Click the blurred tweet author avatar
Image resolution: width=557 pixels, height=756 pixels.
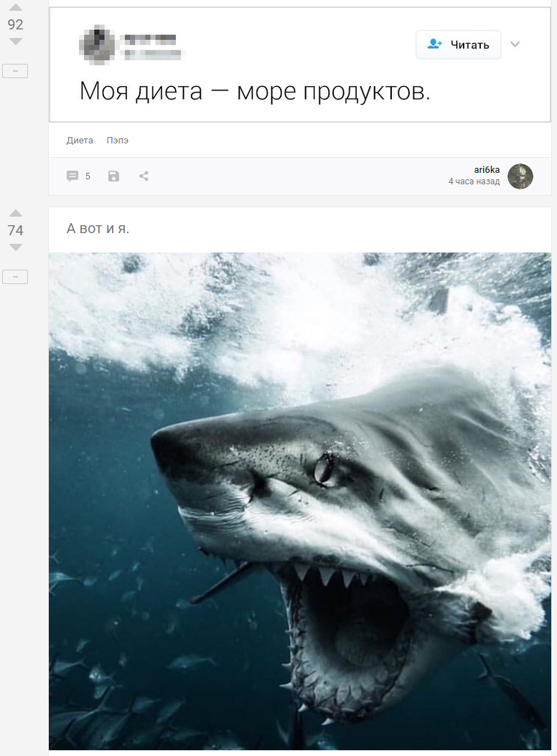click(x=96, y=44)
